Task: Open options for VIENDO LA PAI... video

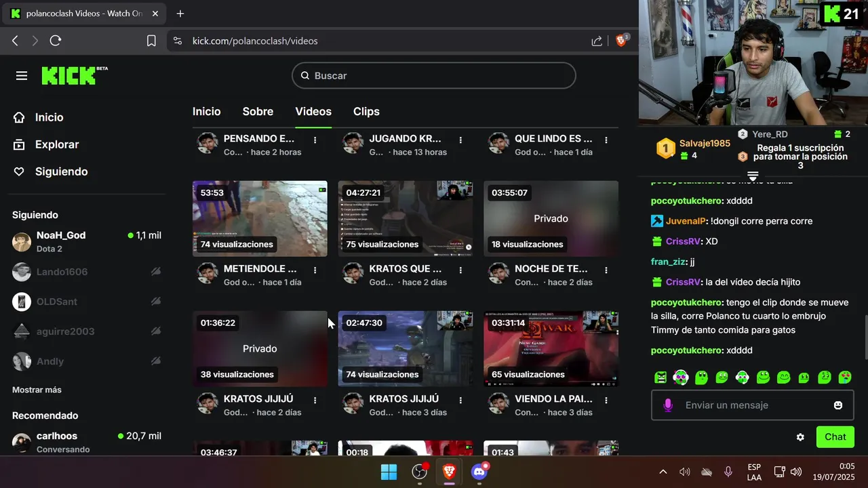Action: tap(606, 400)
